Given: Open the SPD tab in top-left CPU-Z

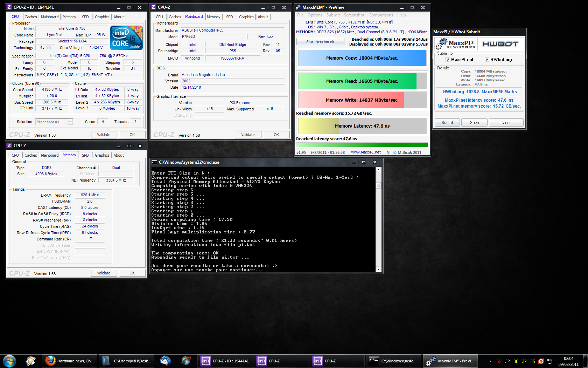Looking at the screenshot, I should tap(85, 17).
